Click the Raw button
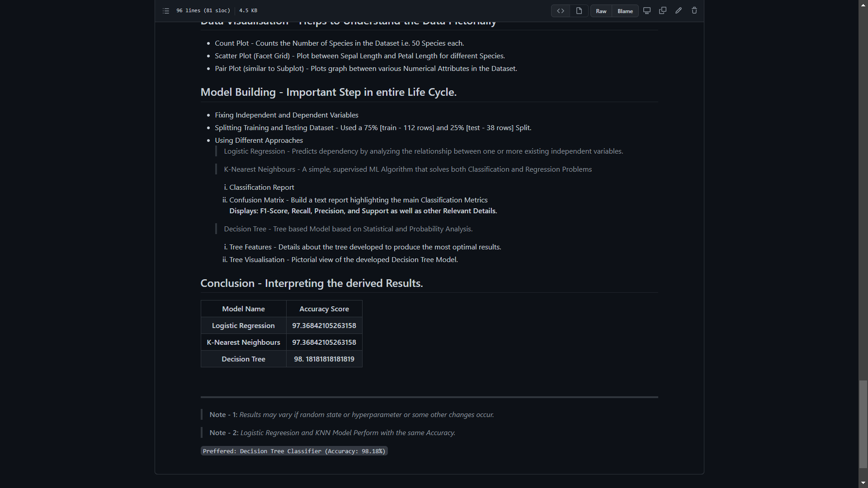868x488 pixels. (x=601, y=11)
